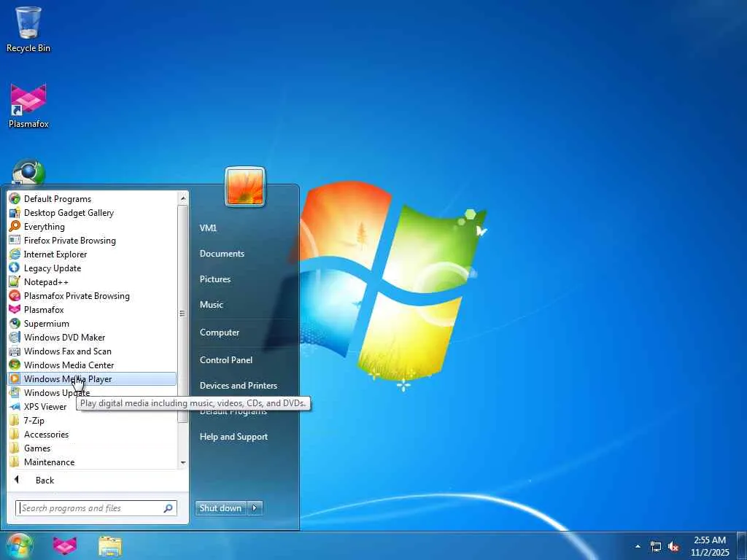Screen dimensions: 747x560
Task: Open Windows Media Player icon
Action: pyautogui.click(x=15, y=378)
